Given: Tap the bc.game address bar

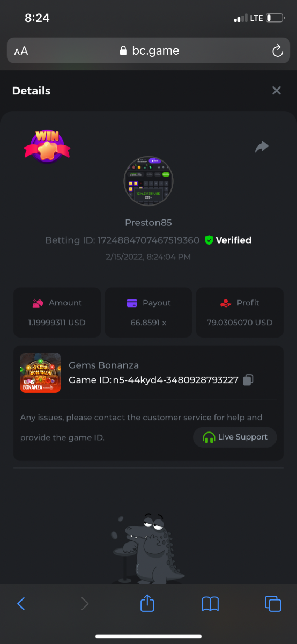Looking at the screenshot, I should click(148, 51).
